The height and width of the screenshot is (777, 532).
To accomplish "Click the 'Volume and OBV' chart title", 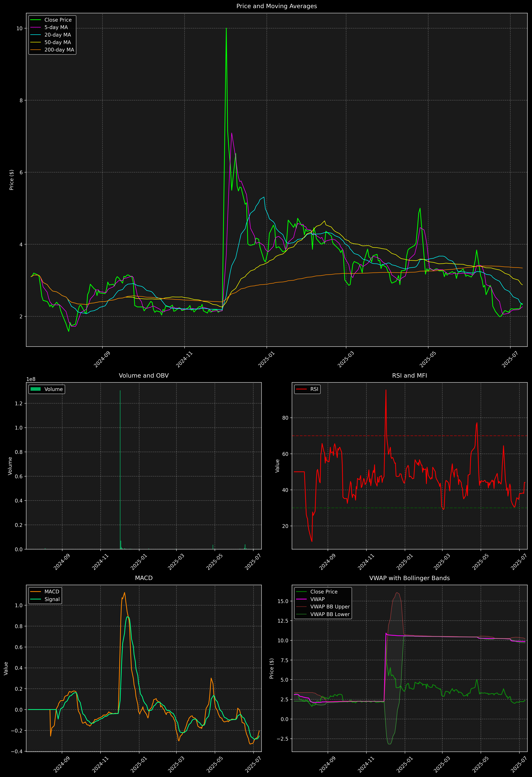I will [144, 375].
